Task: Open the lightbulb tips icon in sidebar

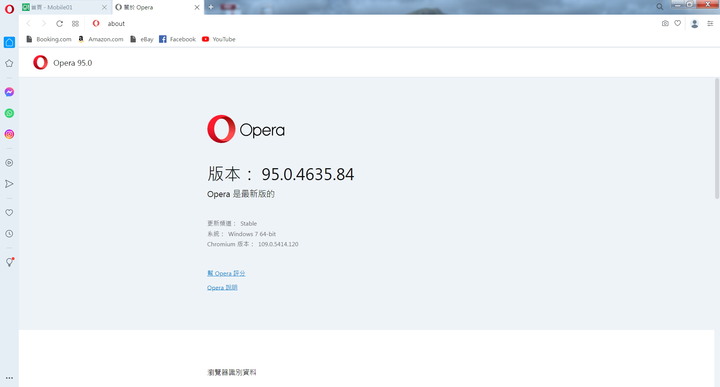Action: 9,262
